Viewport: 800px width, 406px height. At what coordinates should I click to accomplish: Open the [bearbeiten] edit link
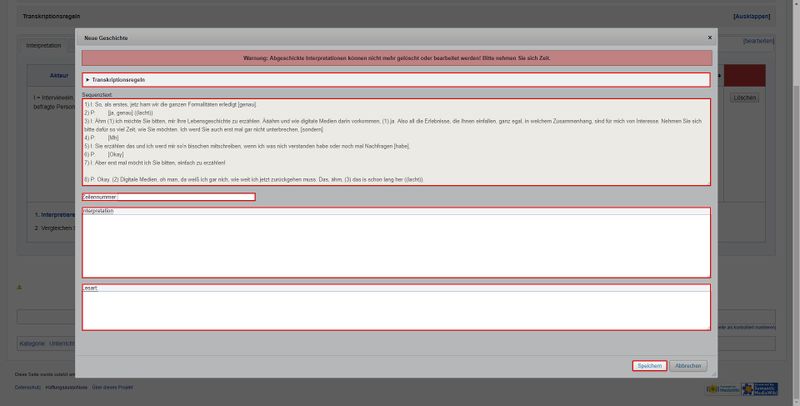[x=758, y=41]
